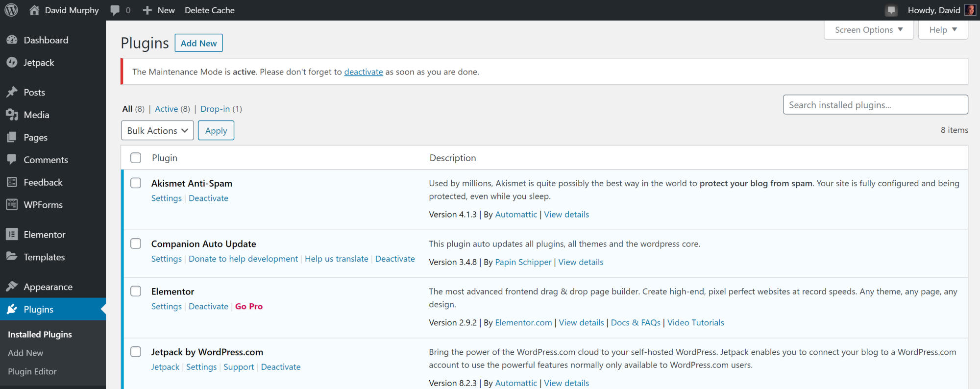The width and height of the screenshot is (980, 389).
Task: Deactivate Companion Auto Update plugin
Action: coord(395,259)
